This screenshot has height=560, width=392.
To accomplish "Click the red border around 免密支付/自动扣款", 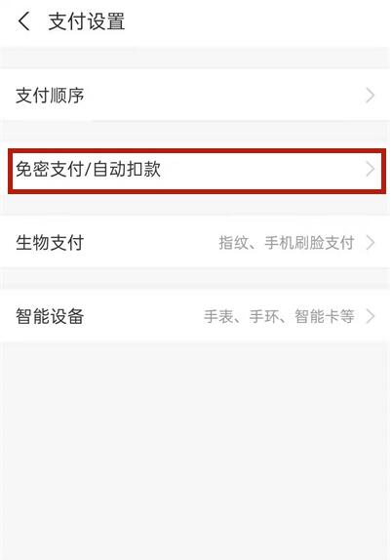I will point(197,151).
